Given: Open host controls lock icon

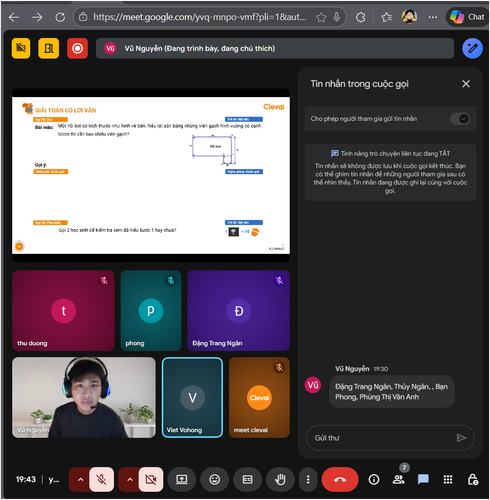Looking at the screenshot, I should [473, 479].
